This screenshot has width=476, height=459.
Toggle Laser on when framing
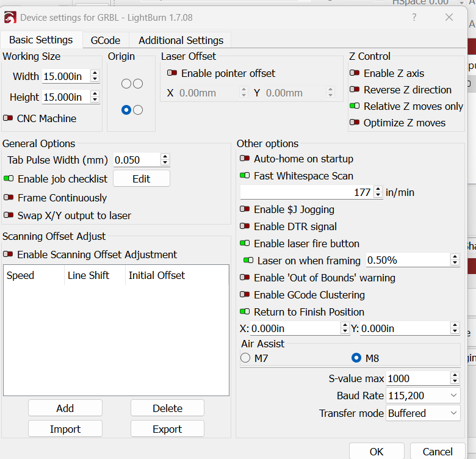pyautogui.click(x=248, y=261)
